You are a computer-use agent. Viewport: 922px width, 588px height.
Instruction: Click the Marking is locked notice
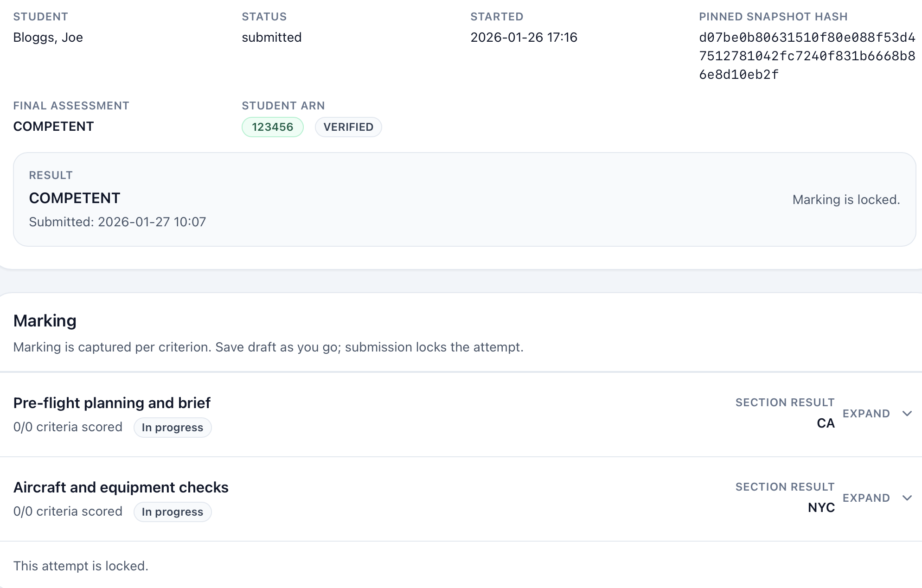[846, 200]
